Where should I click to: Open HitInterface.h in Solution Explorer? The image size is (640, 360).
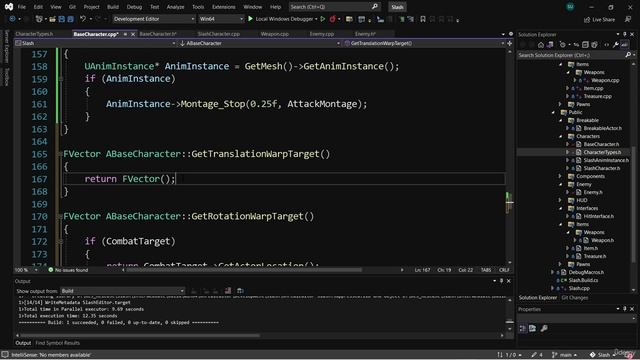pos(599,216)
